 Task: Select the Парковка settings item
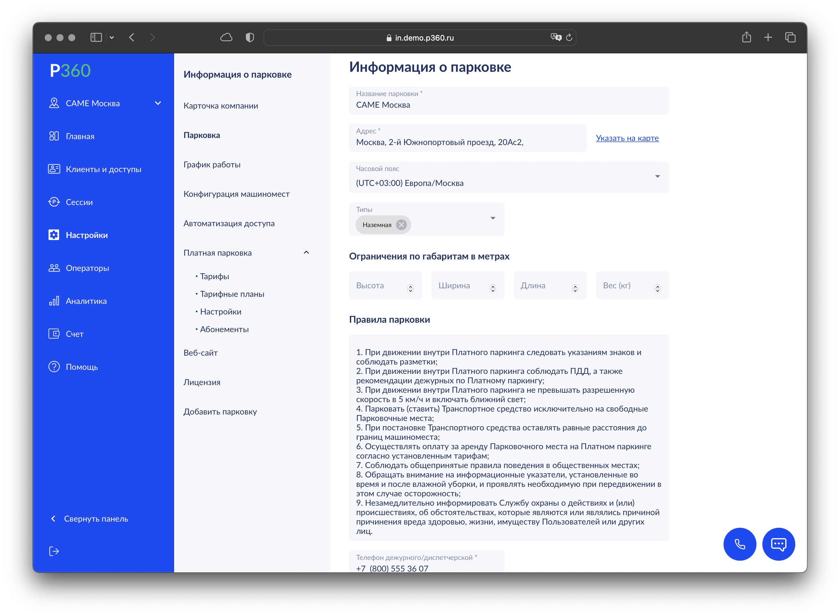pos(202,135)
